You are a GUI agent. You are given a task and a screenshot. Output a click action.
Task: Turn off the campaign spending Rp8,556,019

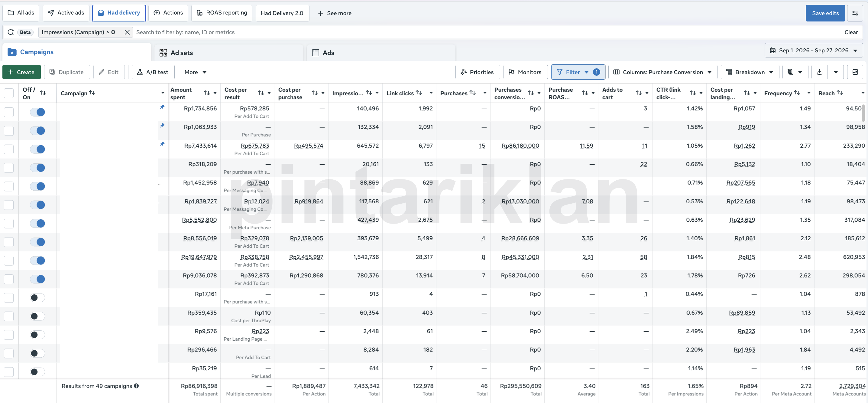coord(37,242)
